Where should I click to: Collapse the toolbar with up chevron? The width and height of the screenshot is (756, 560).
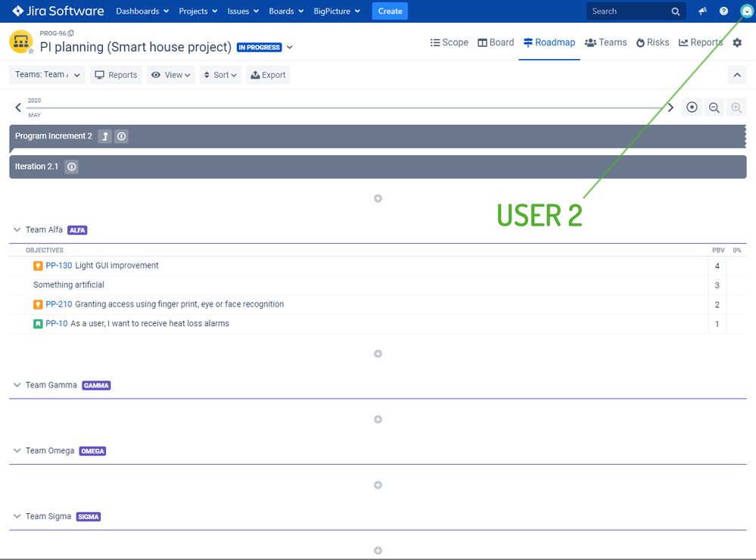(x=737, y=75)
